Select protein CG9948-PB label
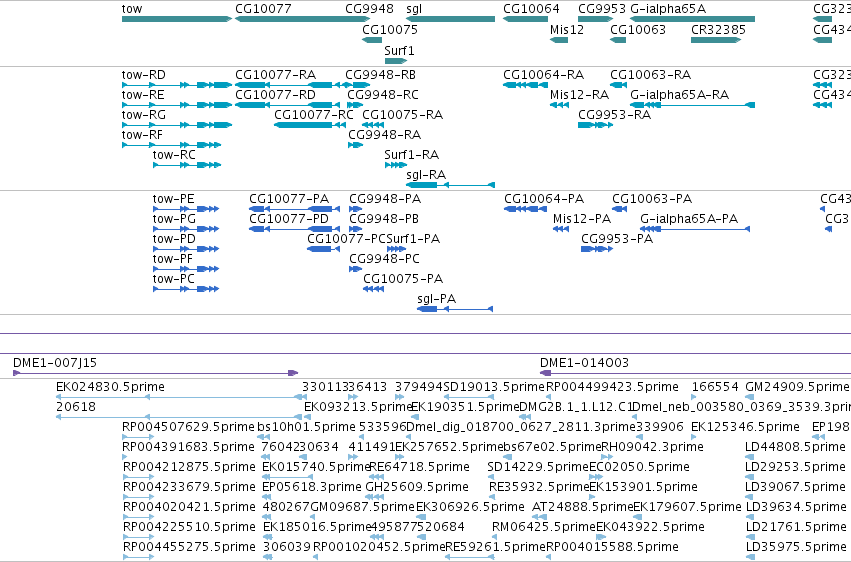 [x=384, y=219]
